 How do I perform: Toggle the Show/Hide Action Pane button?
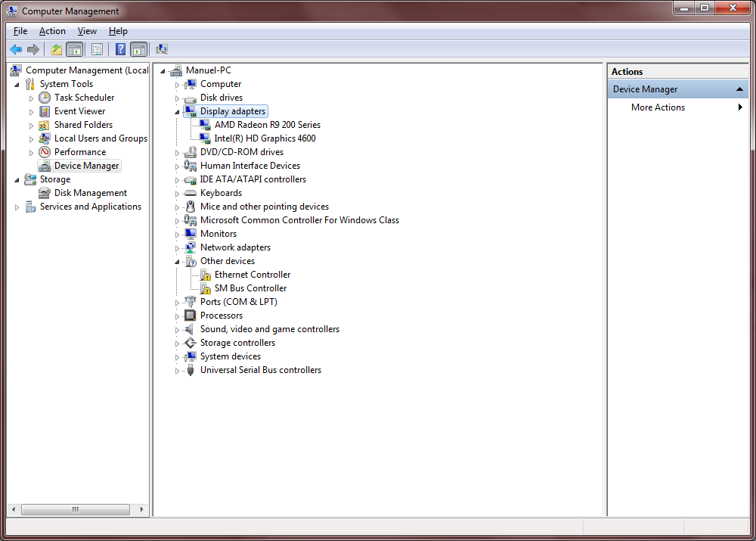[x=138, y=50]
